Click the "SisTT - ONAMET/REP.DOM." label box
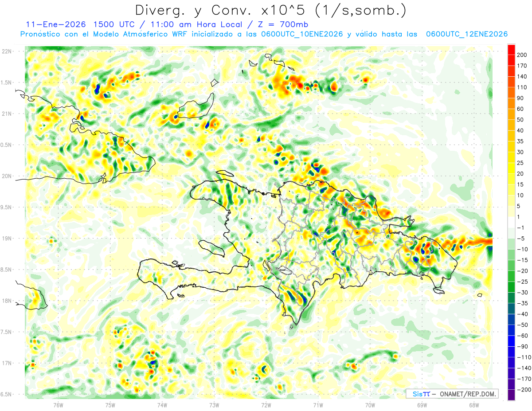532x411 pixels. click(452, 394)
